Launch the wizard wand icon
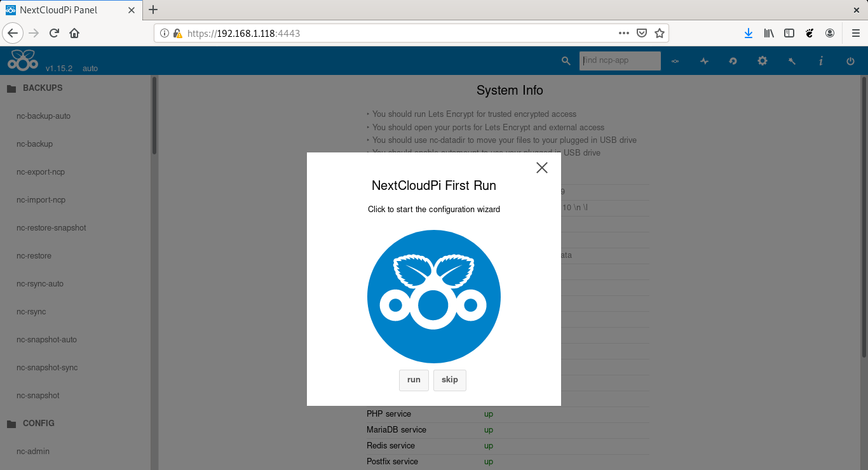This screenshot has width=868, height=470. pos(792,61)
